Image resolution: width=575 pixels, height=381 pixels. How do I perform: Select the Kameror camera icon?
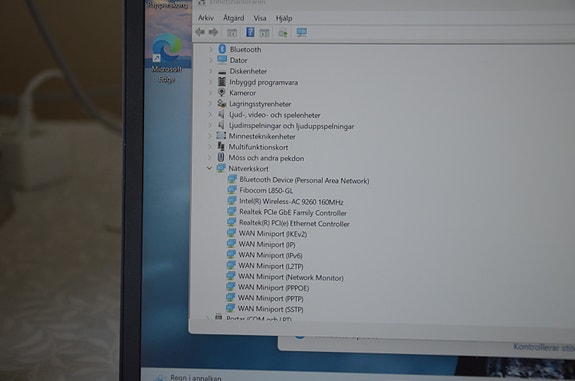click(x=221, y=92)
